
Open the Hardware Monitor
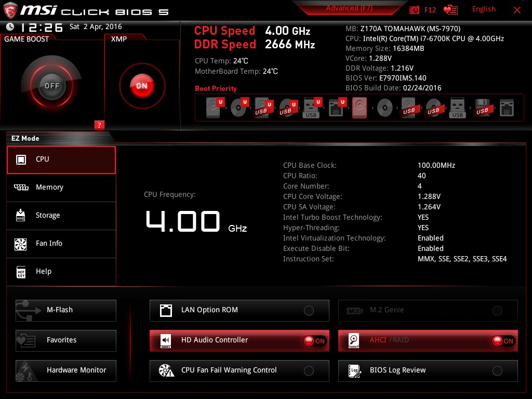(x=66, y=370)
